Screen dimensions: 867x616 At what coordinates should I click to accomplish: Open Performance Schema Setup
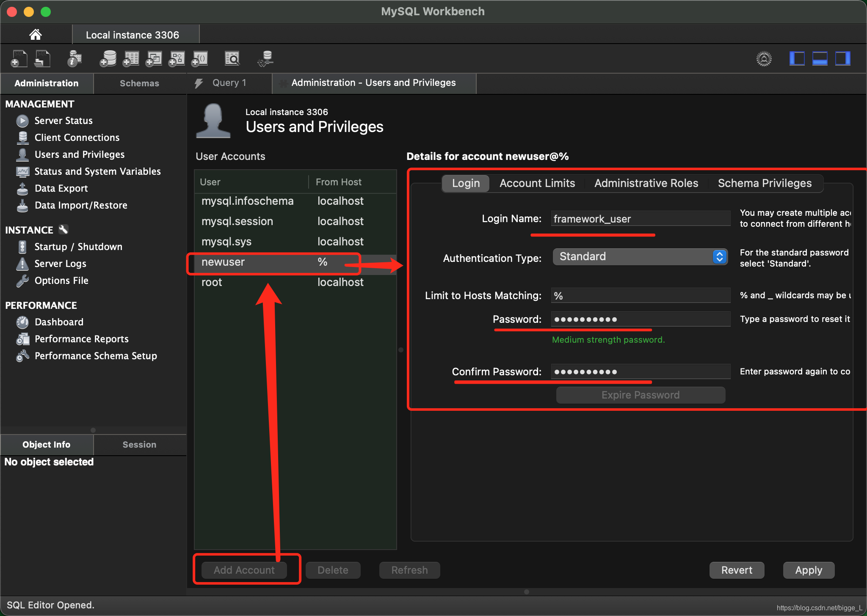click(x=96, y=356)
